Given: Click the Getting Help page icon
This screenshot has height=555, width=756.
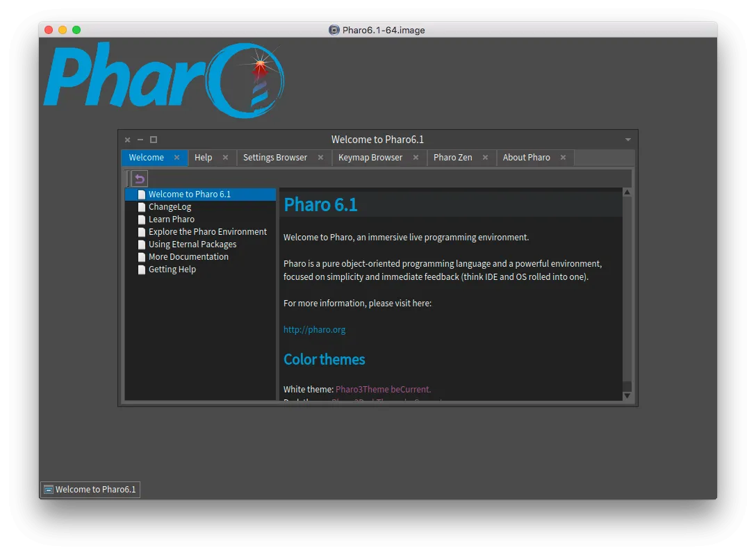Looking at the screenshot, I should pos(142,270).
